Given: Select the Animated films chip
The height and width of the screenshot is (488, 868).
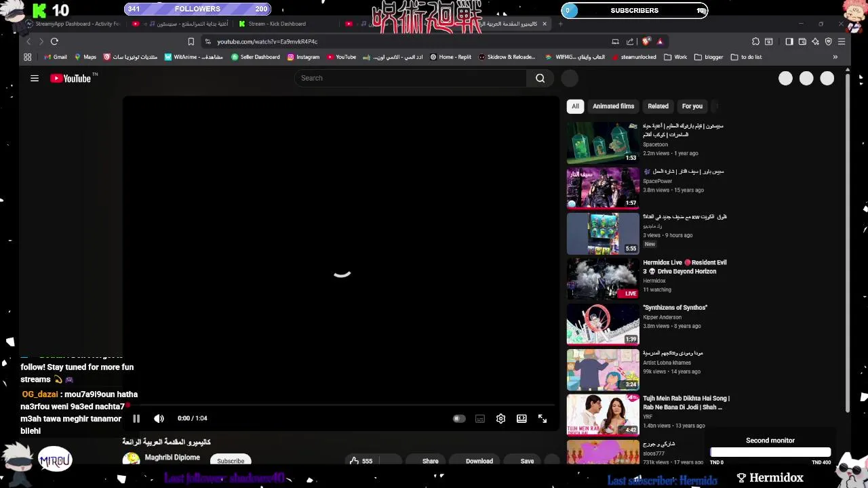Looking at the screenshot, I should pyautogui.click(x=613, y=106).
